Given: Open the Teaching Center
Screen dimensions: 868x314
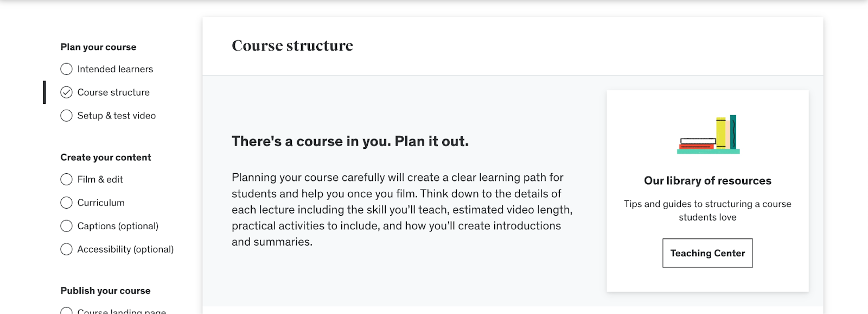Looking at the screenshot, I should [x=707, y=253].
